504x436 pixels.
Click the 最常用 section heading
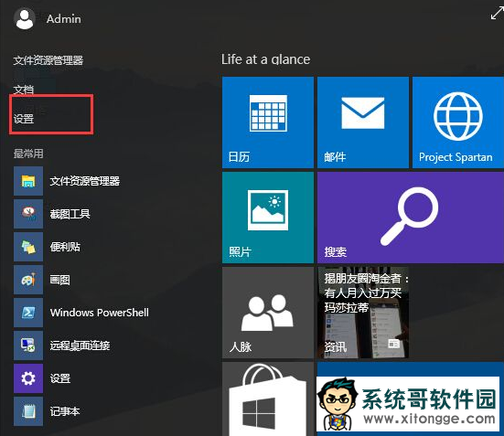pos(28,154)
